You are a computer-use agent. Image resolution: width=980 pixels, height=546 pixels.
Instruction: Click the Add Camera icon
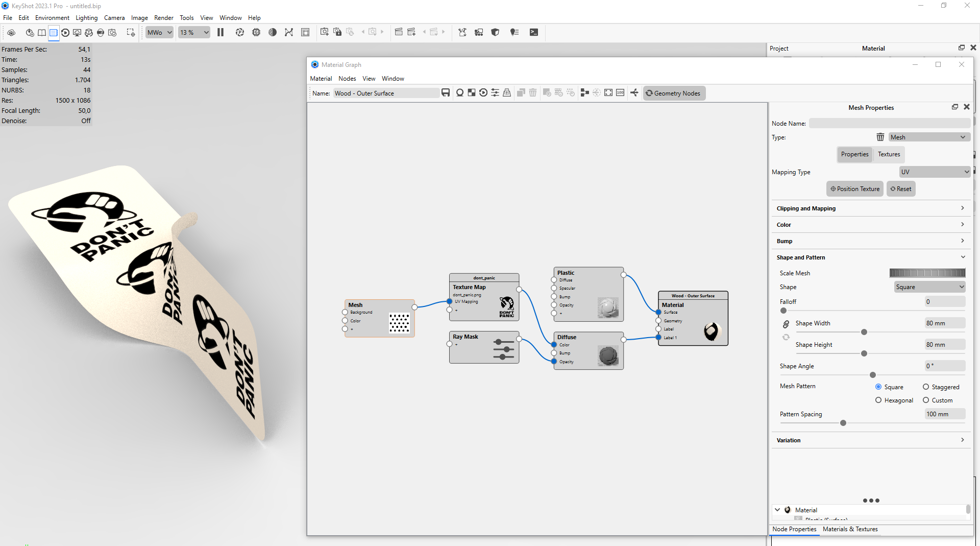coord(324,32)
